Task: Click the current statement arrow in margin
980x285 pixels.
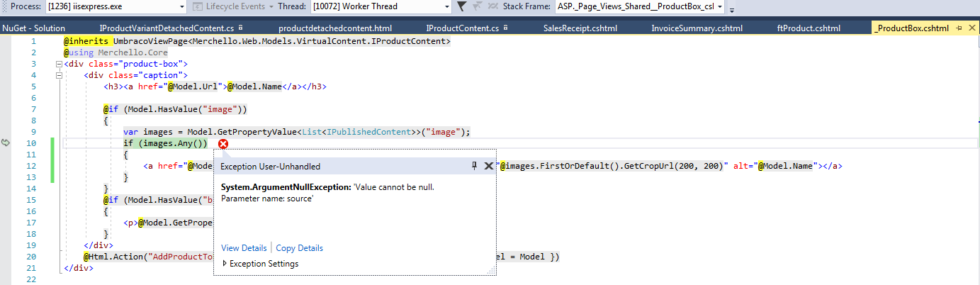Action: coord(6,143)
